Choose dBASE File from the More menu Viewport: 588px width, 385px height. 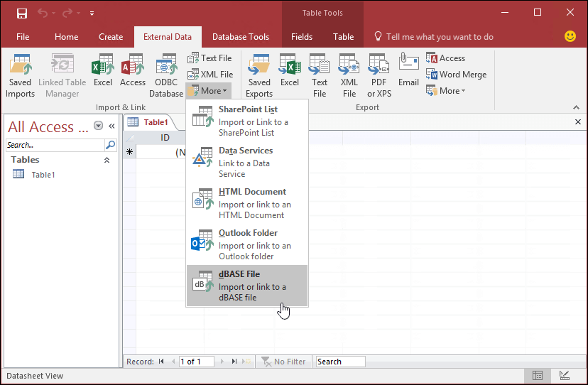pyautogui.click(x=246, y=286)
